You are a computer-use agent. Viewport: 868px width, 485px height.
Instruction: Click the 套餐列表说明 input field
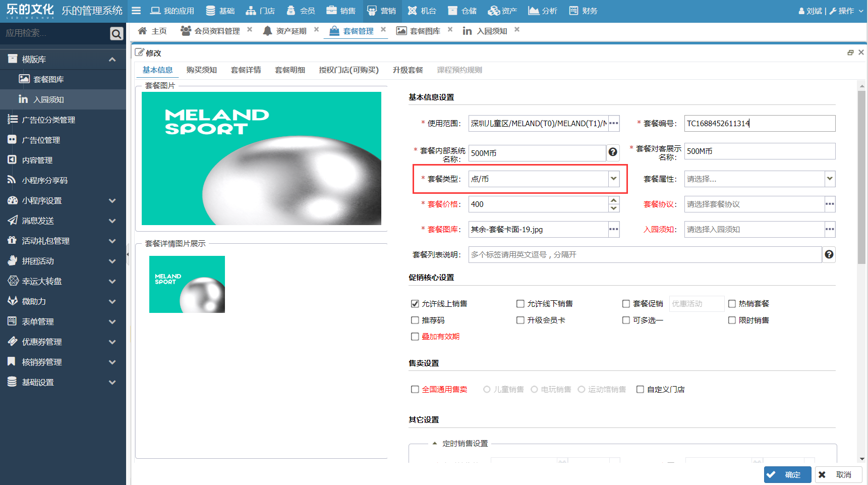tap(645, 254)
